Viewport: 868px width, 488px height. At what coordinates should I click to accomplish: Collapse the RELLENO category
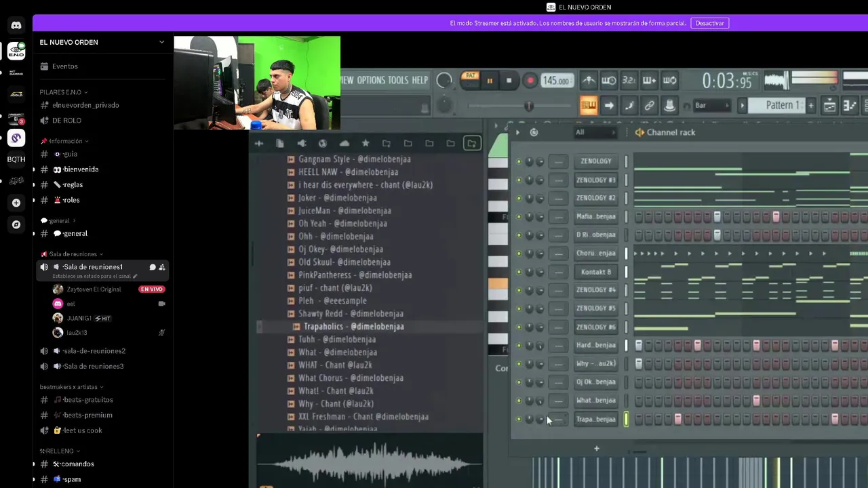60,451
